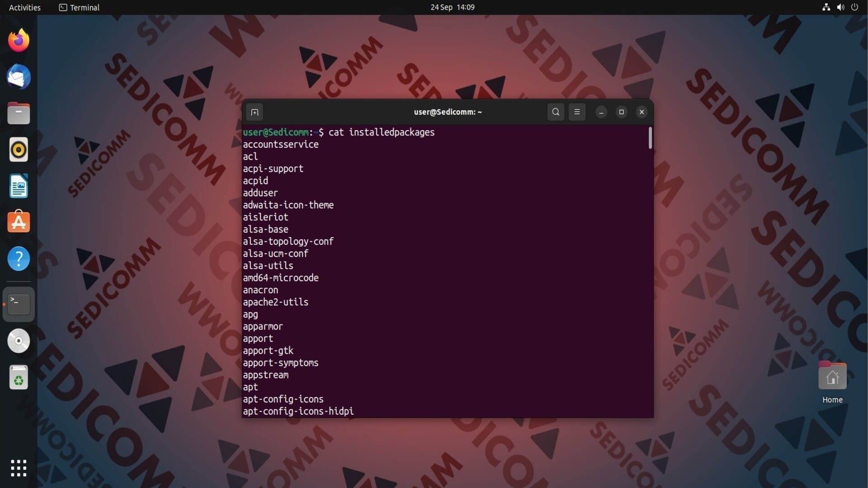The image size is (868, 488).
Task: Click the 'apport-gtk' line
Action: [268, 351]
